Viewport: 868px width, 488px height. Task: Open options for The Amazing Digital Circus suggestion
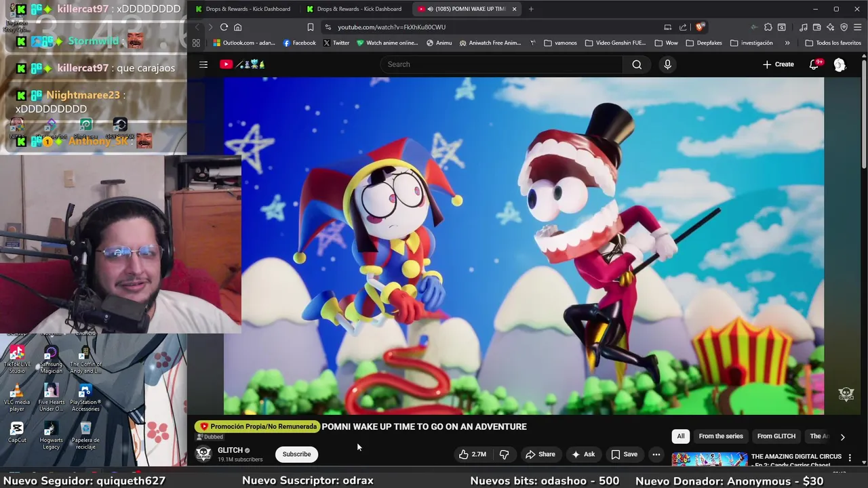pos(850,458)
